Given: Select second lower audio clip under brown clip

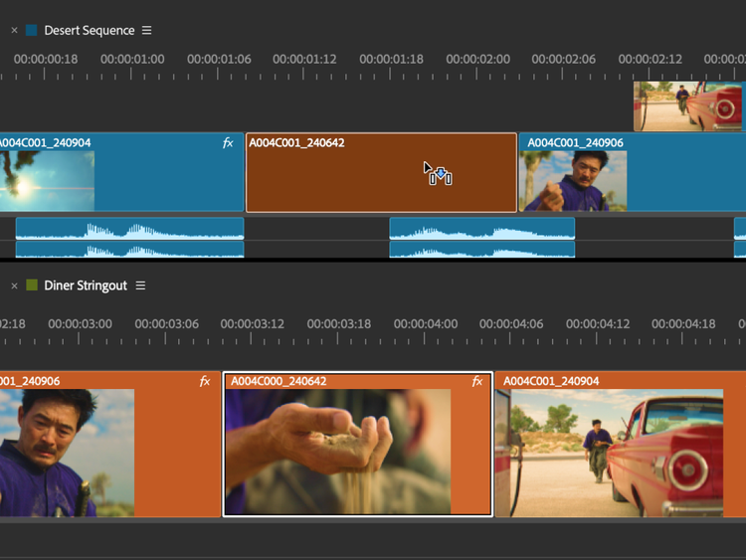Looking at the screenshot, I should (482, 250).
